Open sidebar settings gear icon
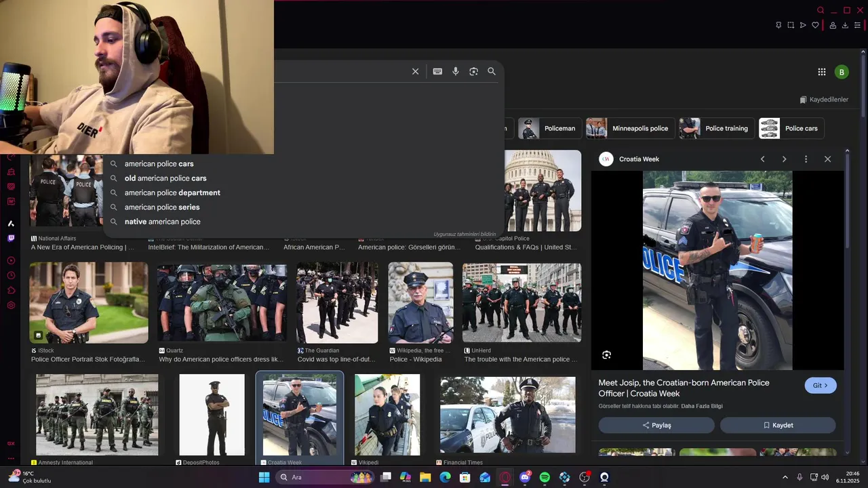Viewport: 868px width, 488px height. 11,305
